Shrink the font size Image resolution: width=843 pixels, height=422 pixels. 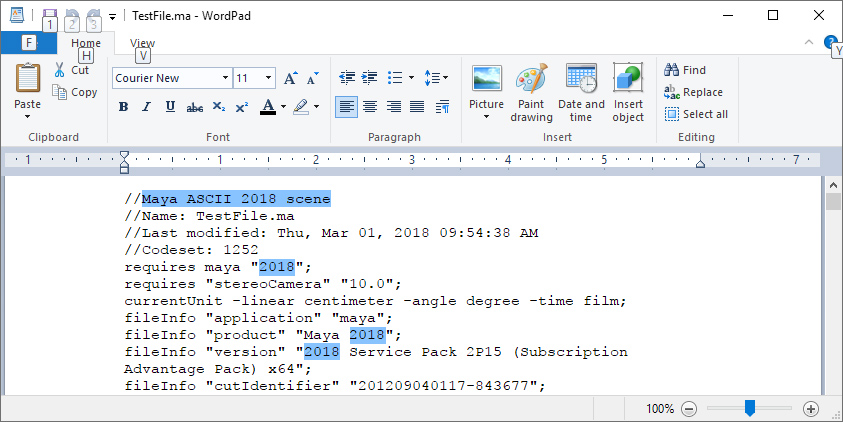point(313,78)
